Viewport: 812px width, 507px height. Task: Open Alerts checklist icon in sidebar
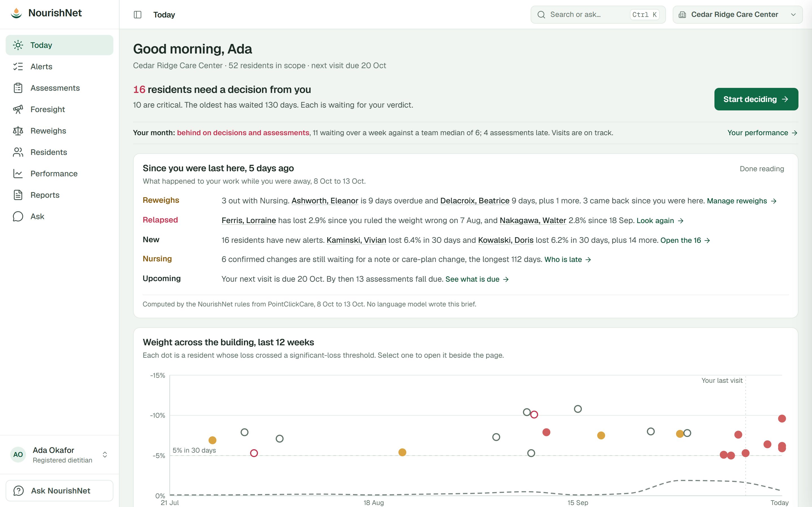pos(18,66)
